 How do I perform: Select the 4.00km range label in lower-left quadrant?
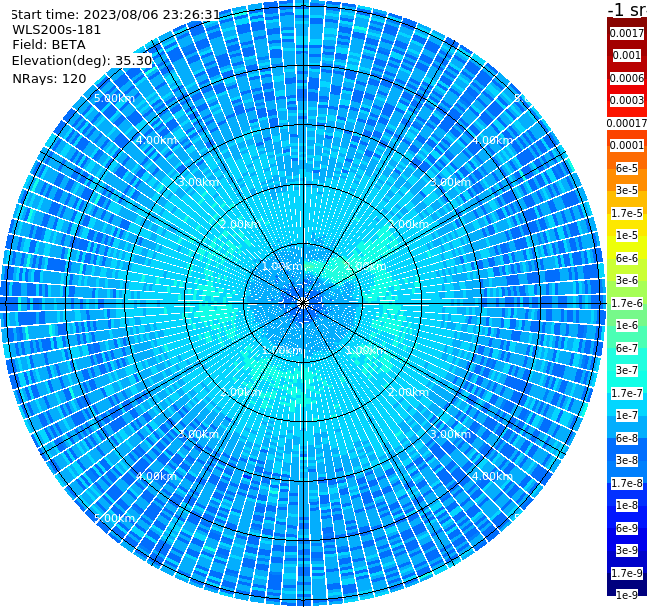[156, 476]
